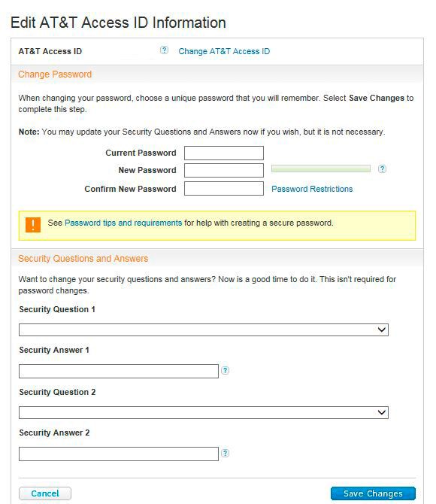436x504 pixels.
Task: Click the Security Answer 2 text box
Action: click(119, 454)
